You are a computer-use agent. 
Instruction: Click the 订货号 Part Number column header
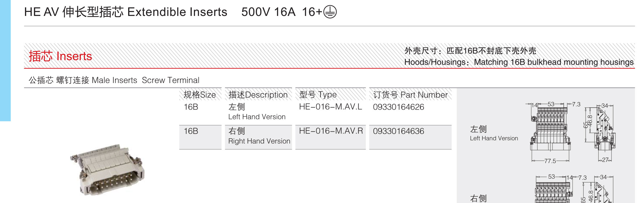point(410,95)
